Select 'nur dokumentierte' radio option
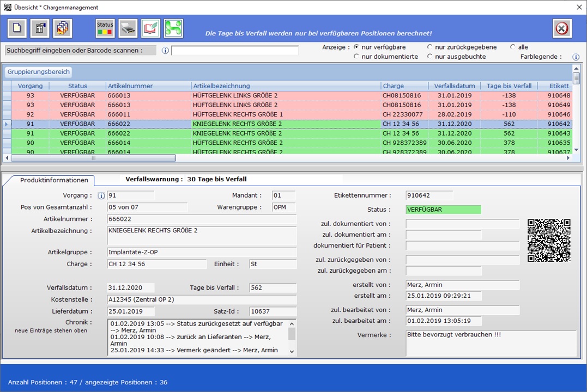The image size is (587, 392). pyautogui.click(x=356, y=57)
